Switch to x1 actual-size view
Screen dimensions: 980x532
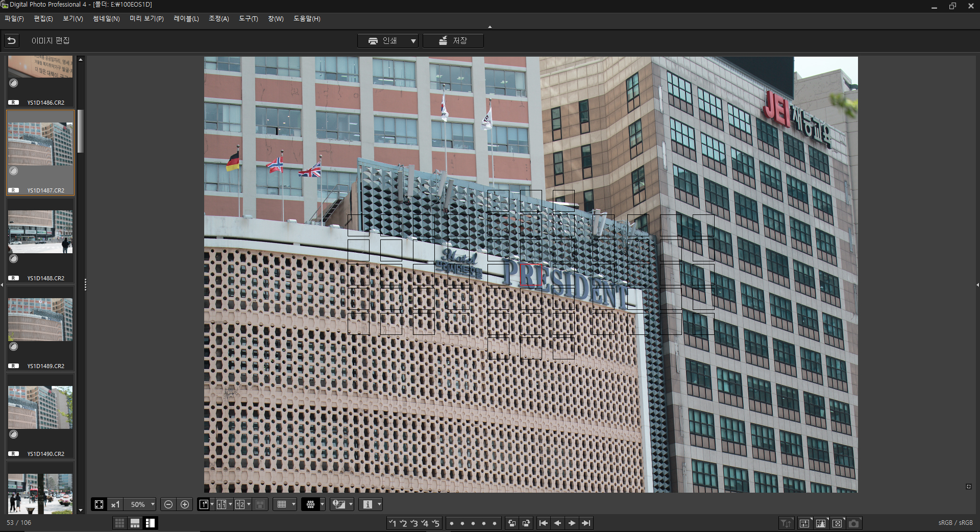(115, 504)
